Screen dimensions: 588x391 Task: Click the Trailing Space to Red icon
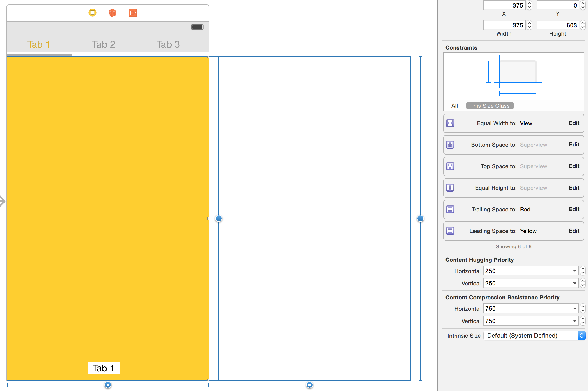(450, 209)
